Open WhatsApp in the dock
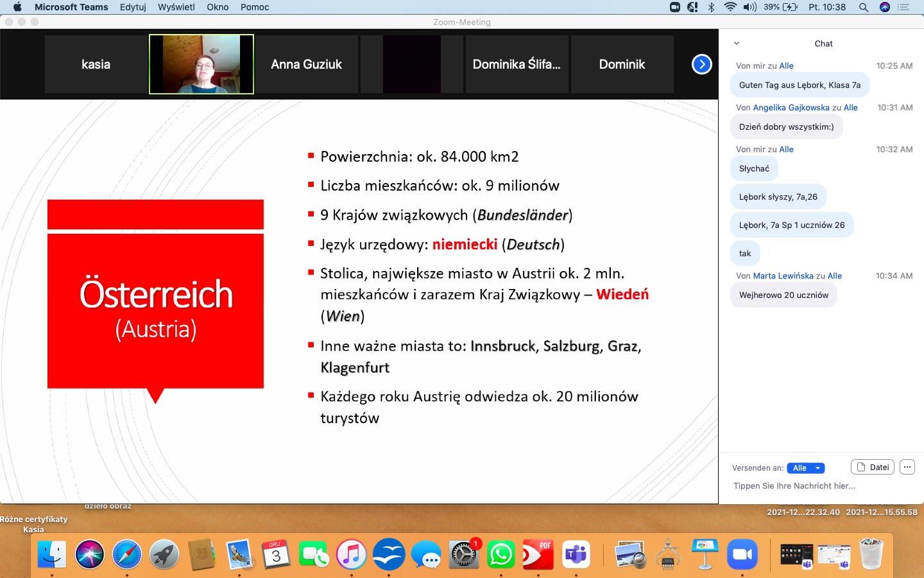Image resolution: width=924 pixels, height=578 pixels. coord(501,554)
